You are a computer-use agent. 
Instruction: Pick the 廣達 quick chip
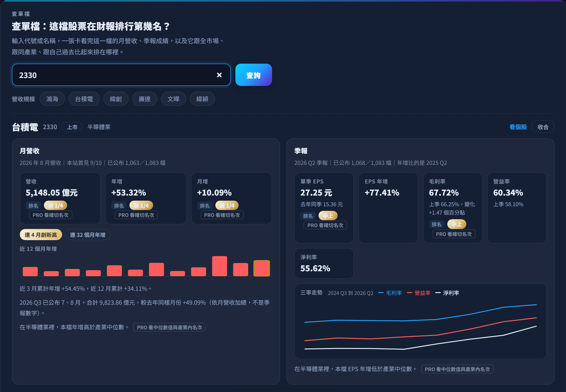pos(144,99)
